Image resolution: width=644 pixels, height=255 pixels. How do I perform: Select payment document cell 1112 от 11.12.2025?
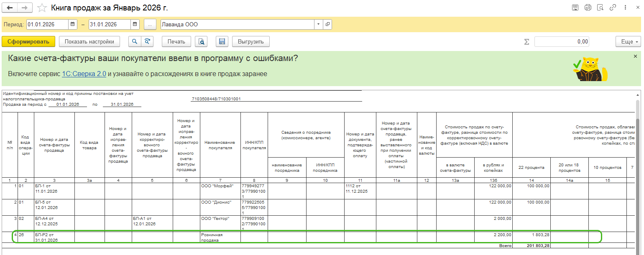pos(360,191)
